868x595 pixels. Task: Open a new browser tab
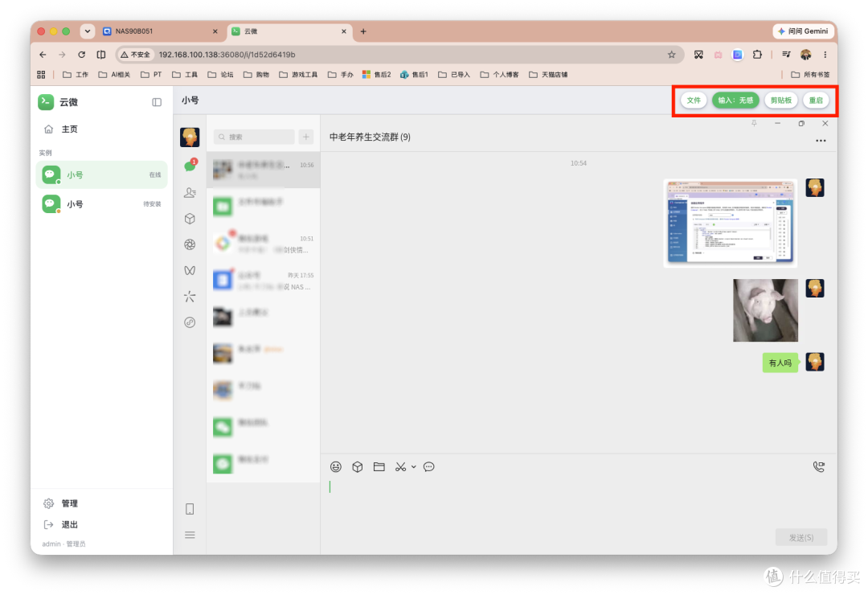[363, 31]
